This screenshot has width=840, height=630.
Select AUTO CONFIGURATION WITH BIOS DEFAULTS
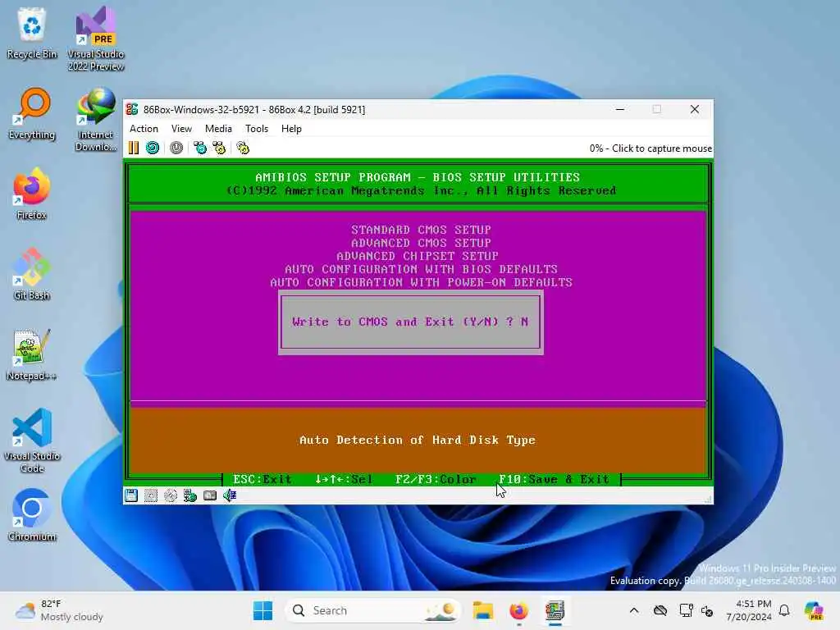pos(421,269)
